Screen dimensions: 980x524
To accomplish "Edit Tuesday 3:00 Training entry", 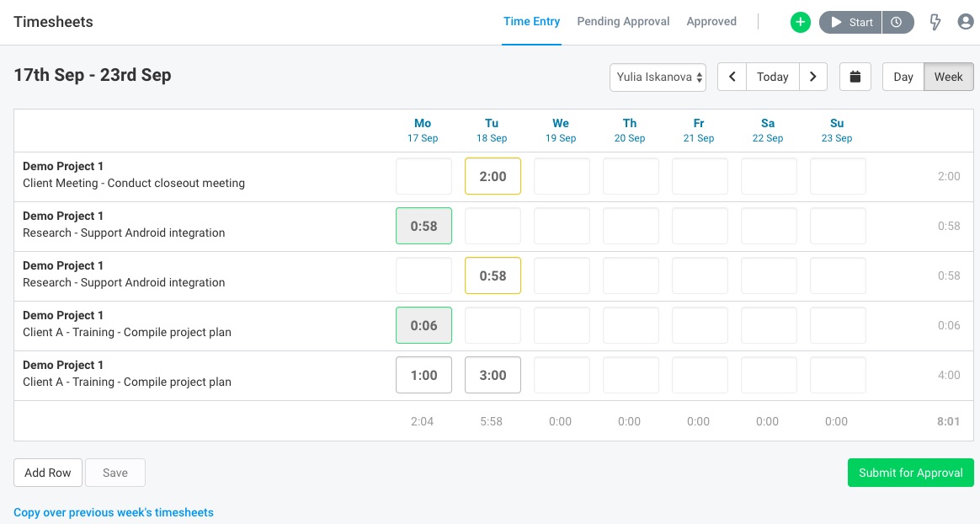I will pos(493,375).
